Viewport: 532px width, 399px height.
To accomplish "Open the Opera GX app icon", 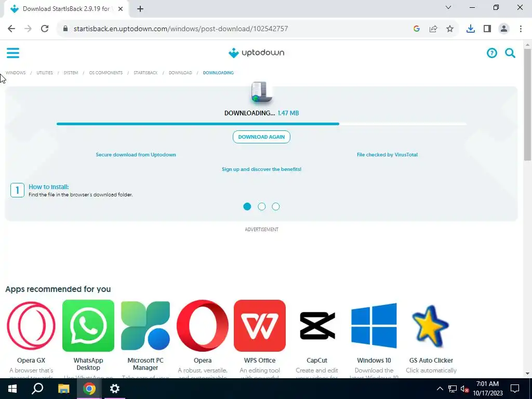I will coord(31,326).
